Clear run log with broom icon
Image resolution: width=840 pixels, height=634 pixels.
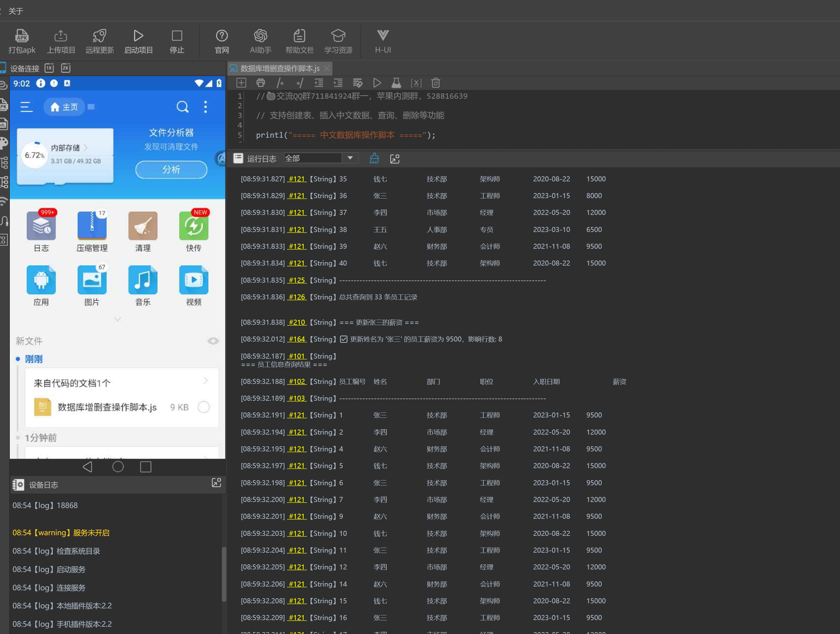(x=374, y=158)
